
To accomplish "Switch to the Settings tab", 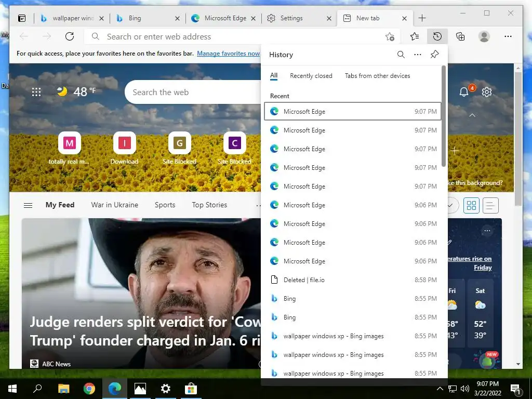I will click(299, 18).
